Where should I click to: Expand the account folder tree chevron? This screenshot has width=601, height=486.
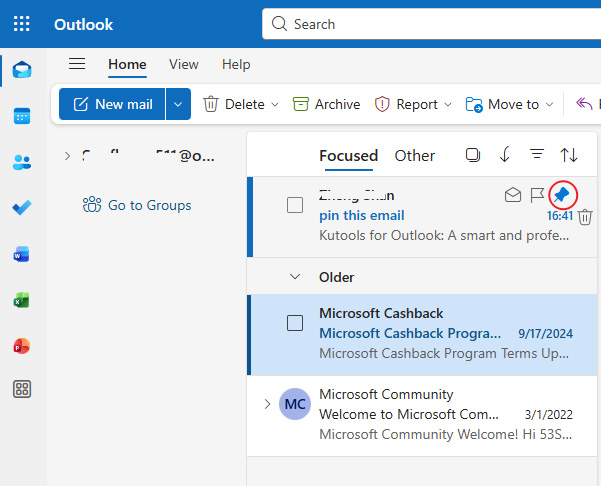click(x=67, y=156)
